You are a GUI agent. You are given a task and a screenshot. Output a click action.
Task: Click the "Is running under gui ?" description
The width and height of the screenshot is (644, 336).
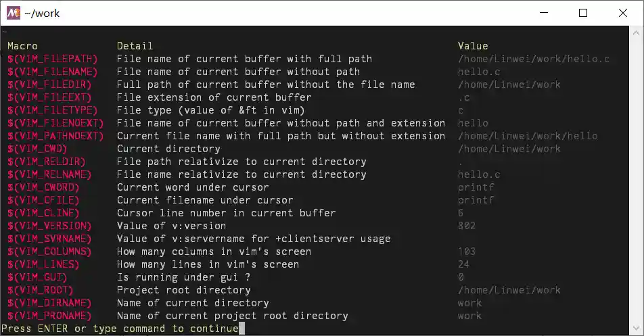[183, 277]
